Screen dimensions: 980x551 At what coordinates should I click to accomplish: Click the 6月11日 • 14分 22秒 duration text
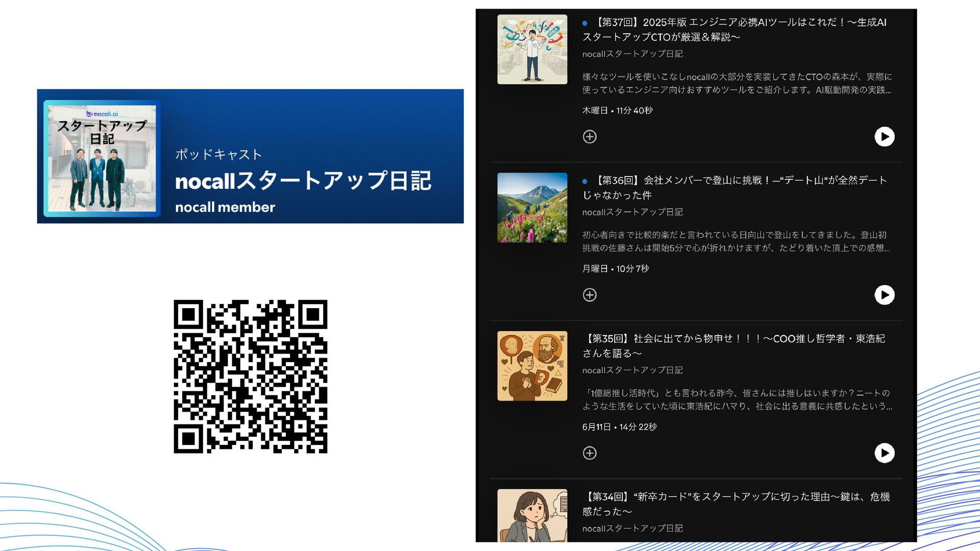tap(620, 427)
